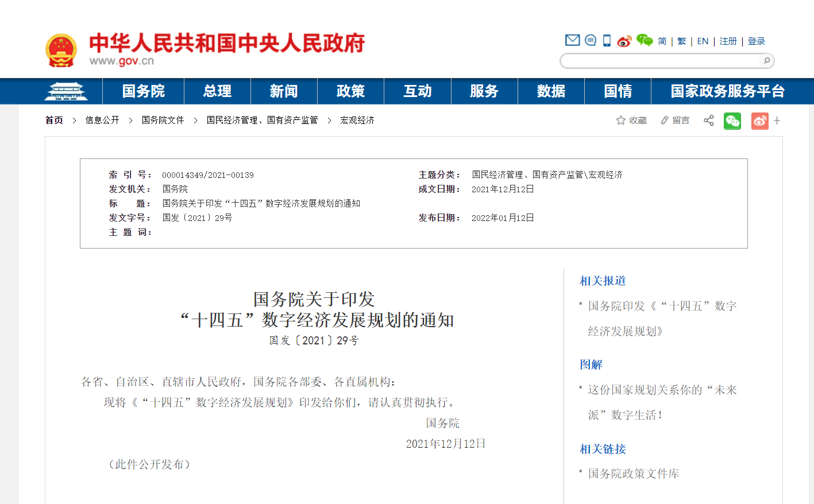Click the search magnifier button
Image resolution: width=814 pixels, height=504 pixels.
click(x=766, y=61)
